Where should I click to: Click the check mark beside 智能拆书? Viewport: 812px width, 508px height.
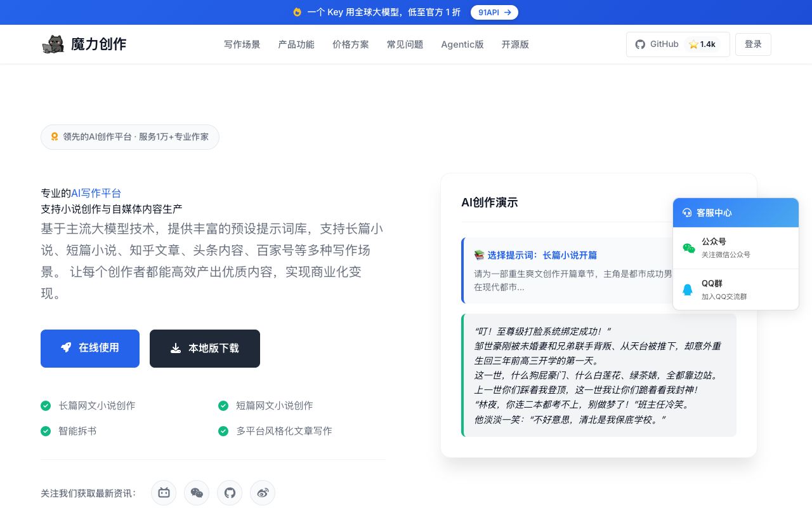pos(46,431)
